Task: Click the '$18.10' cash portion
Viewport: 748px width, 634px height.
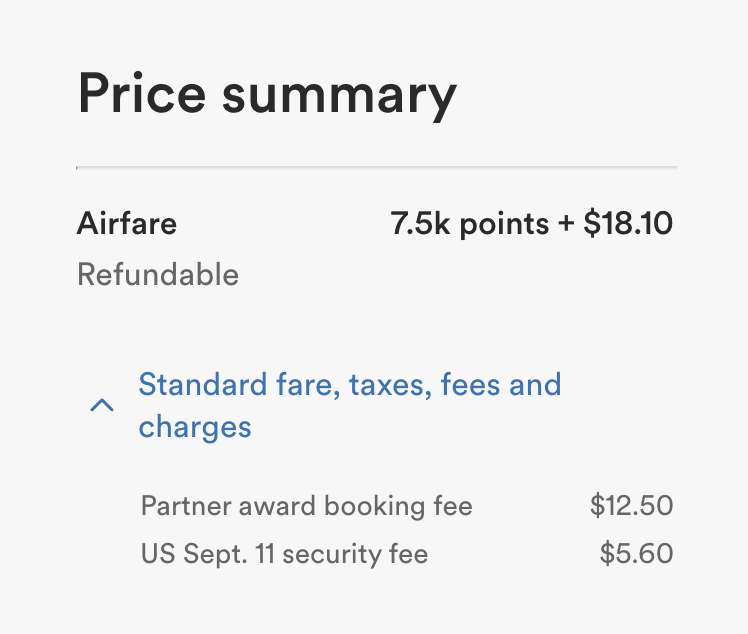Action: point(628,223)
